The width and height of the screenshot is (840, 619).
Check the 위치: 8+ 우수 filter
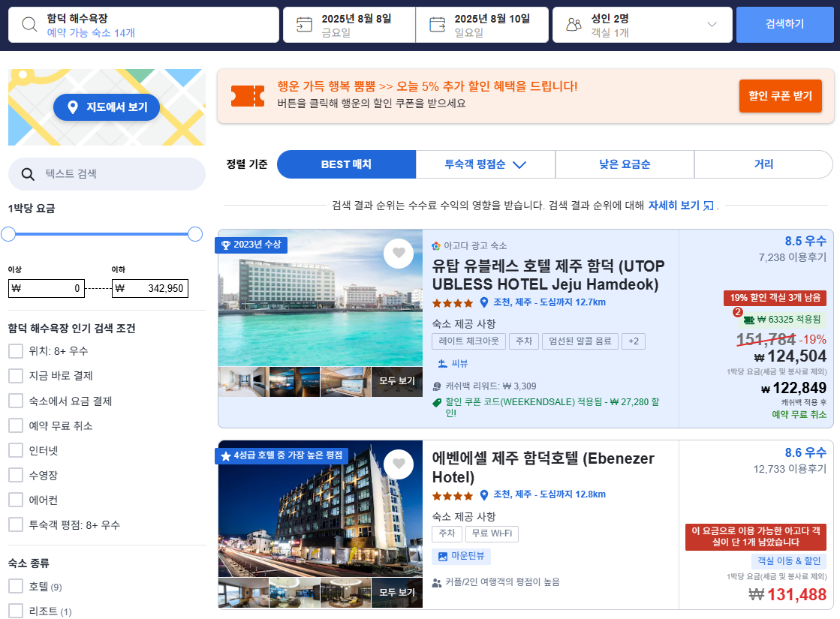(16, 351)
